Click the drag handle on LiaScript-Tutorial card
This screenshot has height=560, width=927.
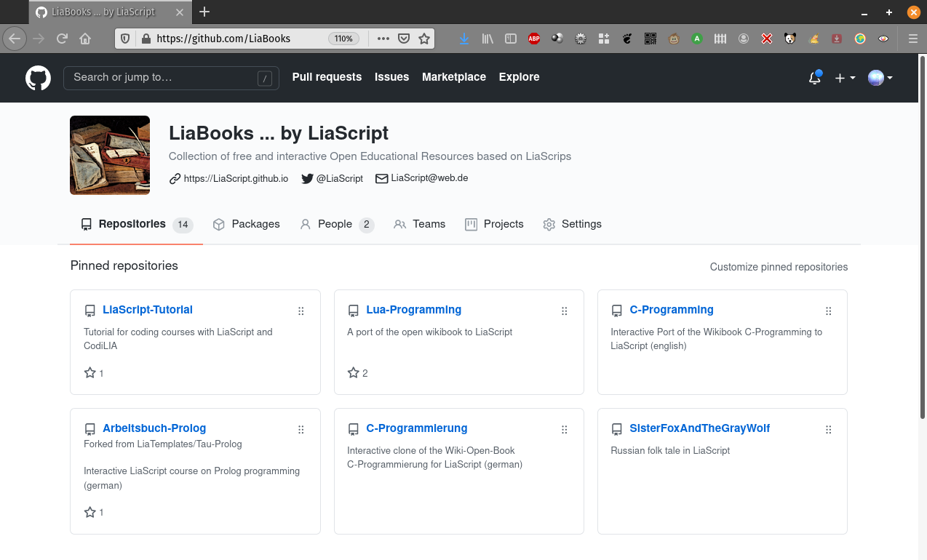coord(301,311)
